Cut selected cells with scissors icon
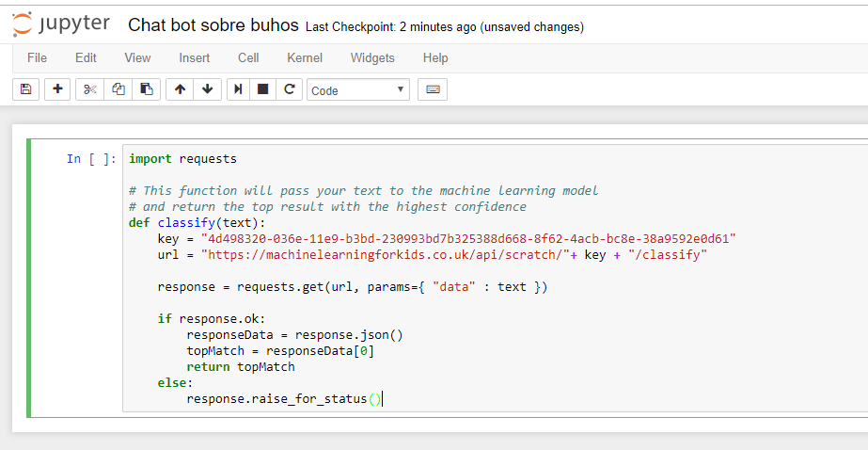The width and height of the screenshot is (868, 450). pyautogui.click(x=89, y=89)
